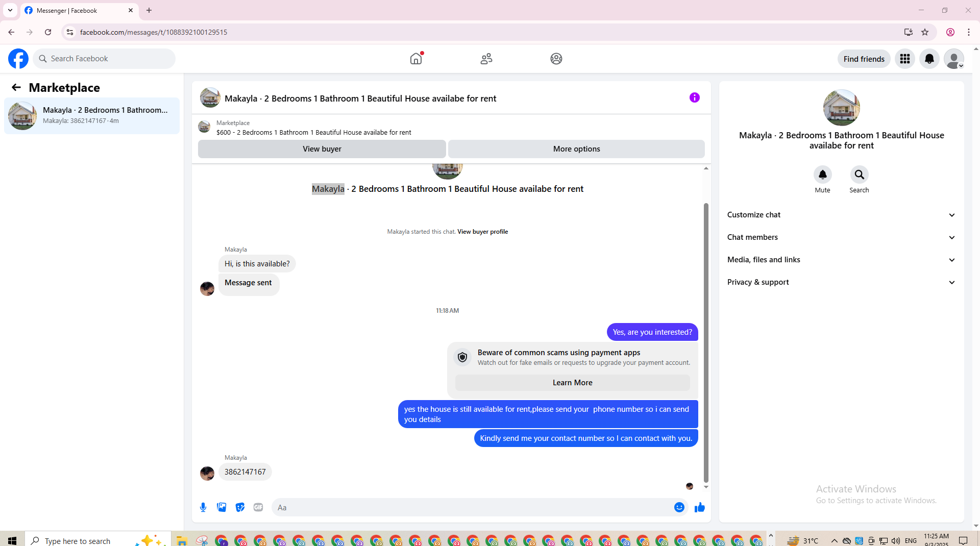Bookmark this page star icon
This screenshot has width=980, height=546.
925,32
